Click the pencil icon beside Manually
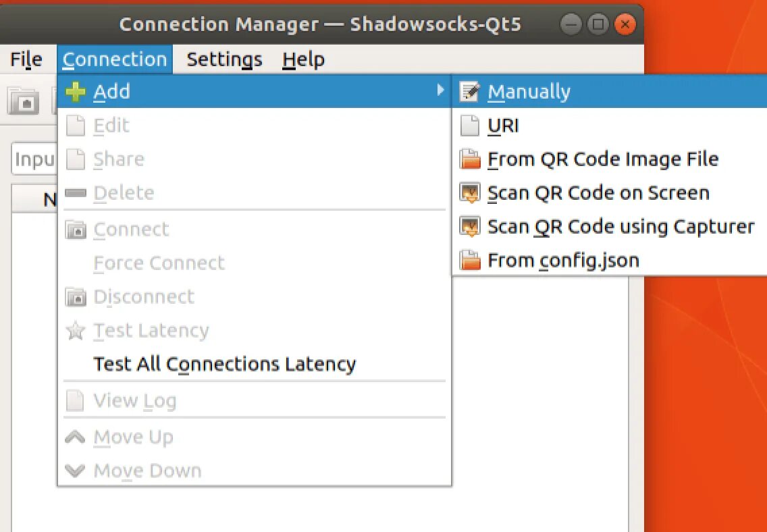The image size is (767, 532). [470, 91]
